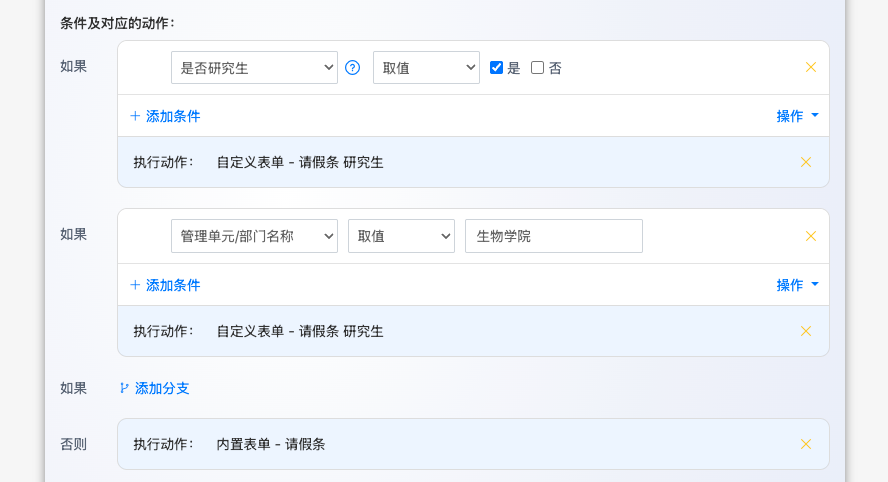Click the 否则 label

74,445
